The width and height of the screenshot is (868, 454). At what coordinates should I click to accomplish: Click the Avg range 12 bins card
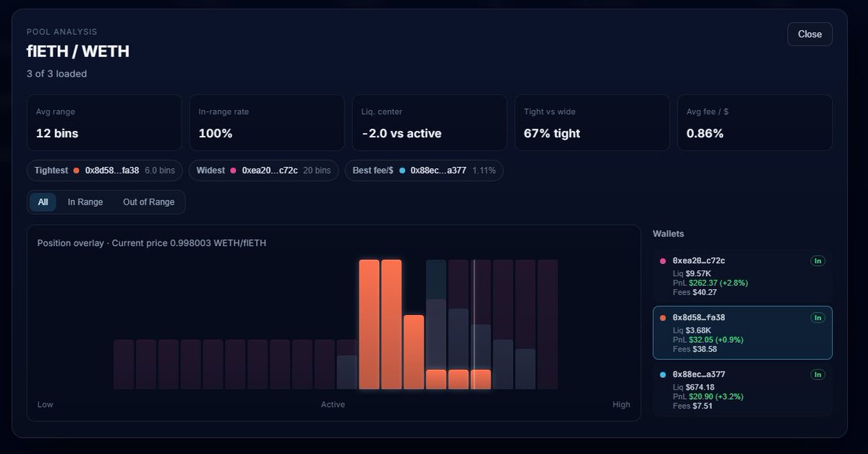(x=104, y=123)
